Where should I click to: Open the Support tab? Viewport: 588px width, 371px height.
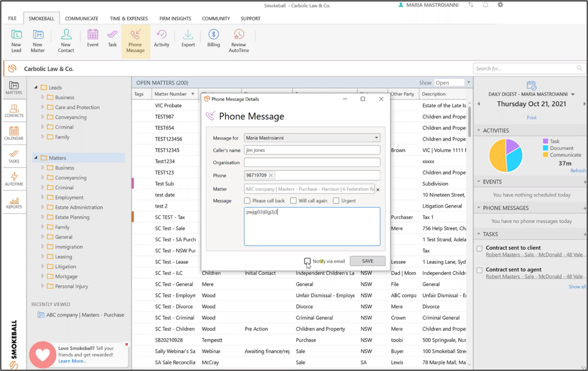(250, 19)
